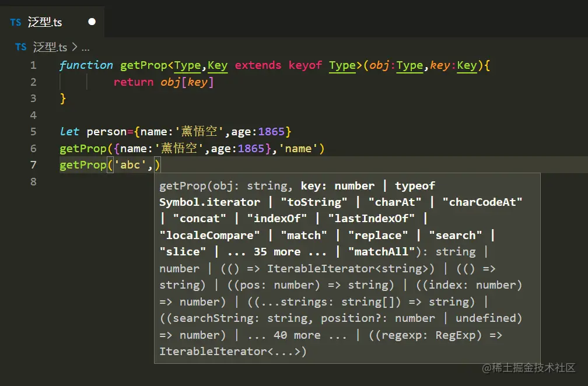This screenshot has height=386, width=588.
Task: Click 泛型.ts in the breadcrumb
Action: 50,47
